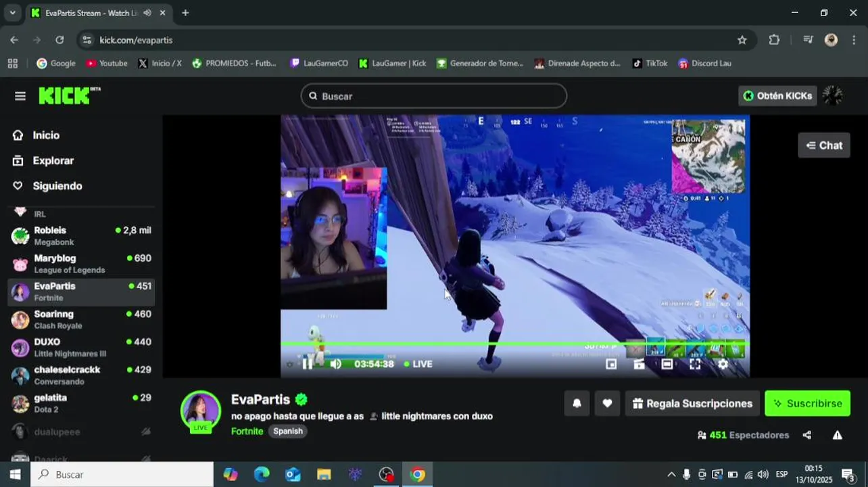Open the EvaPartis channel name link

pos(260,400)
